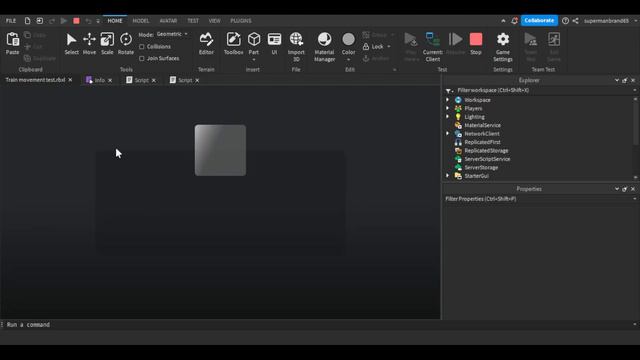Click the share icon next to username
The height and width of the screenshot is (360, 640).
coord(576,20)
